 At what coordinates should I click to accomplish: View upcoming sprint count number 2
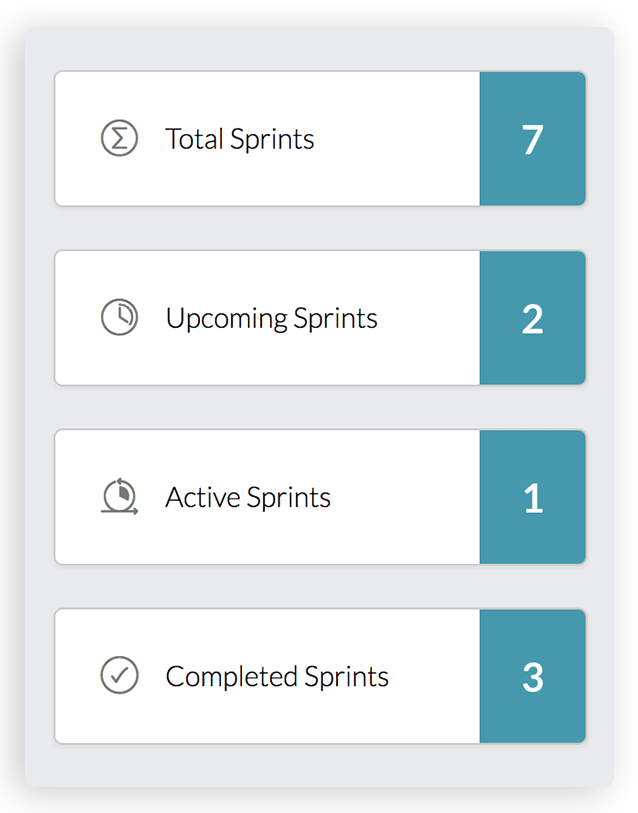coord(533,319)
